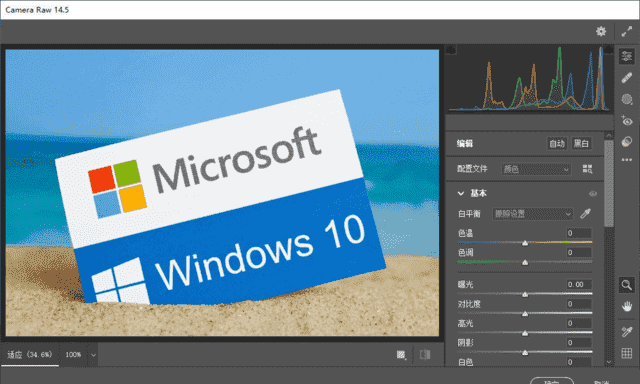The width and height of the screenshot is (640, 384).
Task: Open the zoom level dropdown arrow
Action: (93, 355)
